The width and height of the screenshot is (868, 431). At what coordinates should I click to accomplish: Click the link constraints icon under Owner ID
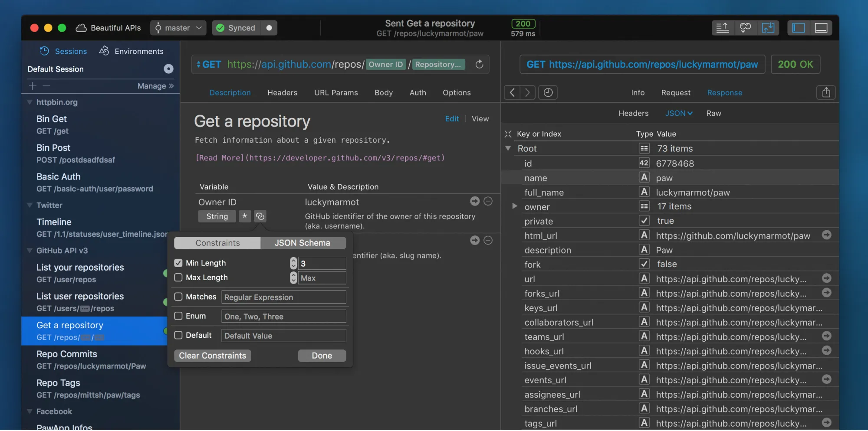[260, 216]
